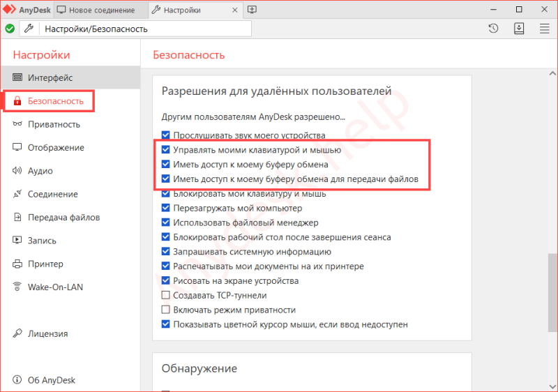Click the download/install icon in the toolbar

tap(519, 29)
